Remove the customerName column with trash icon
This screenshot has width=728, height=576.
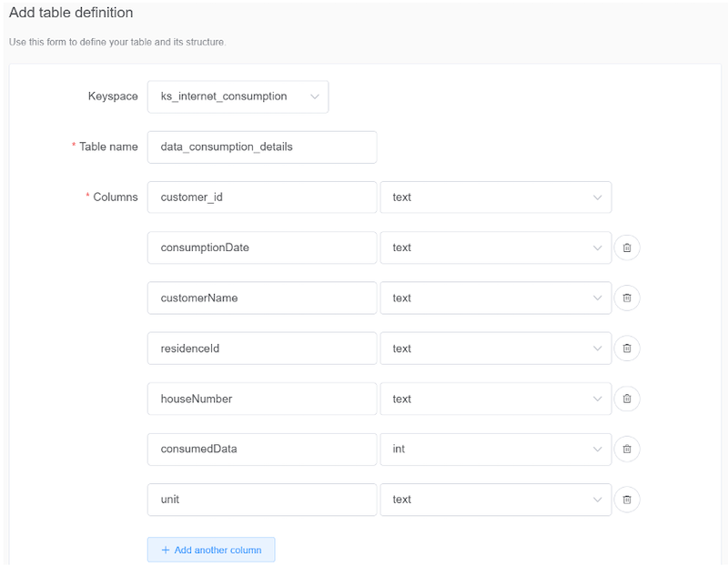[x=627, y=298]
